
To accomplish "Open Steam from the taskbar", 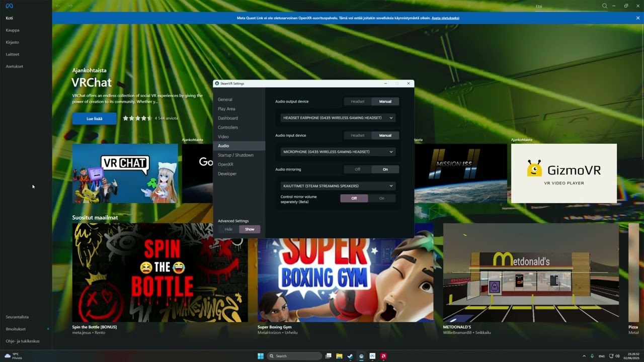I will coord(350,356).
